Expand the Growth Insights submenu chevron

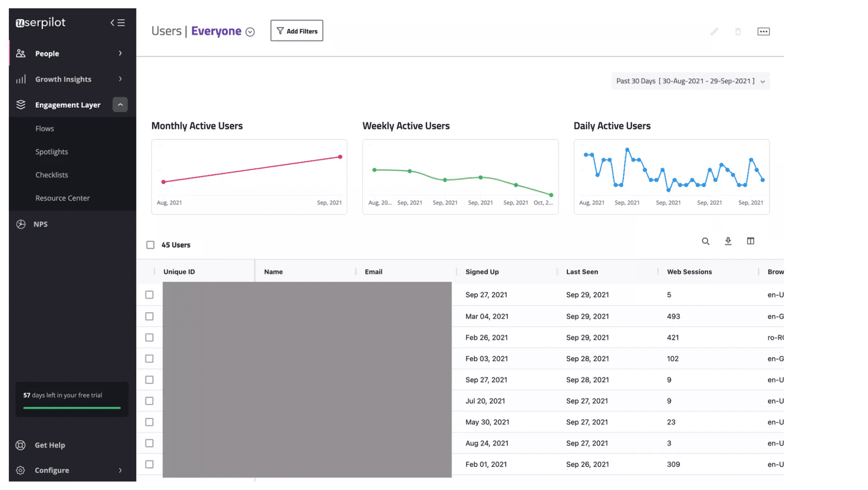pyautogui.click(x=120, y=79)
